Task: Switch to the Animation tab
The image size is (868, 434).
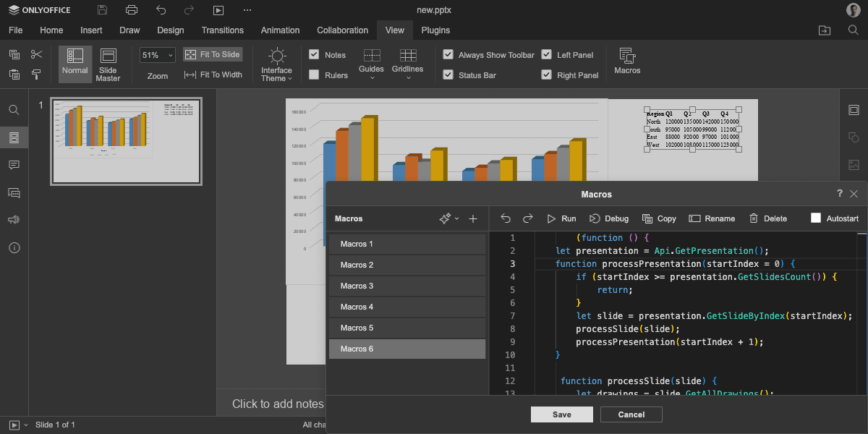Action: (280, 30)
